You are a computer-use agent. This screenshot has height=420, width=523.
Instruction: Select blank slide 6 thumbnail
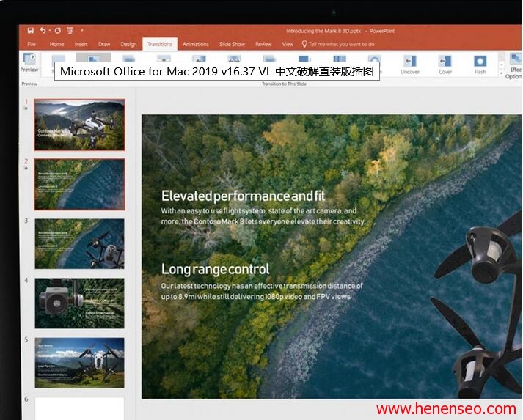coord(80,409)
